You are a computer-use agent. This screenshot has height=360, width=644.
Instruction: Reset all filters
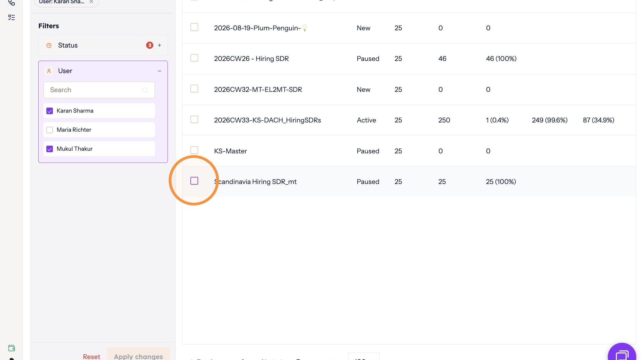click(x=91, y=356)
